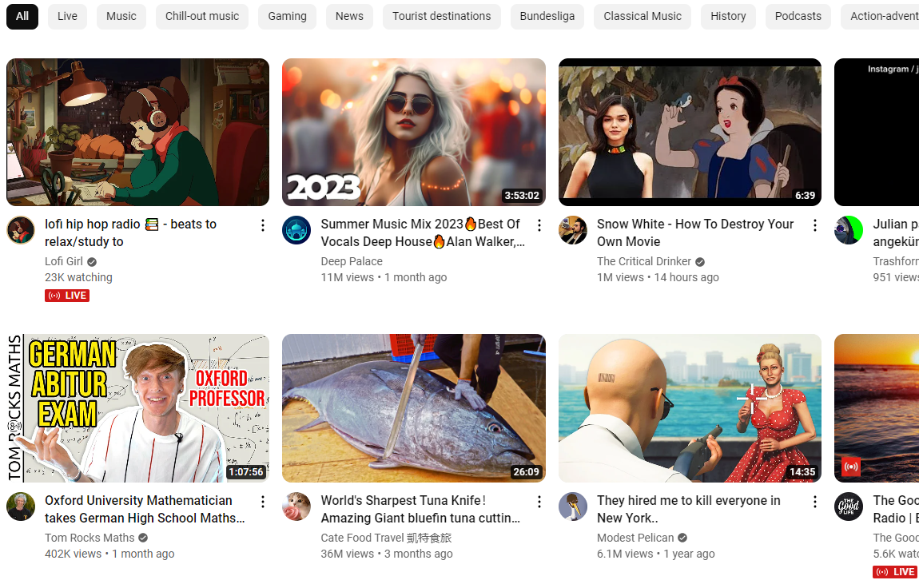Screen dimensions: 919x588
Task: Open The Good Life channel avatar
Action: point(849,507)
